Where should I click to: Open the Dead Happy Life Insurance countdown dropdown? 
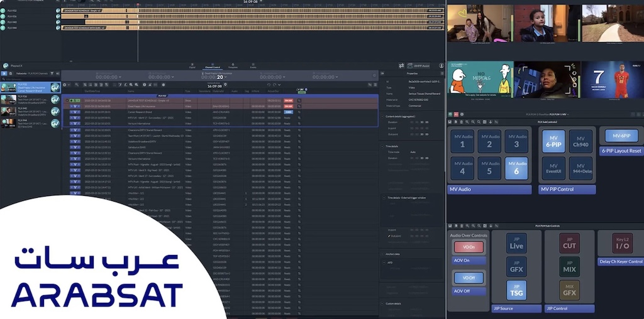pyautogui.click(x=225, y=77)
